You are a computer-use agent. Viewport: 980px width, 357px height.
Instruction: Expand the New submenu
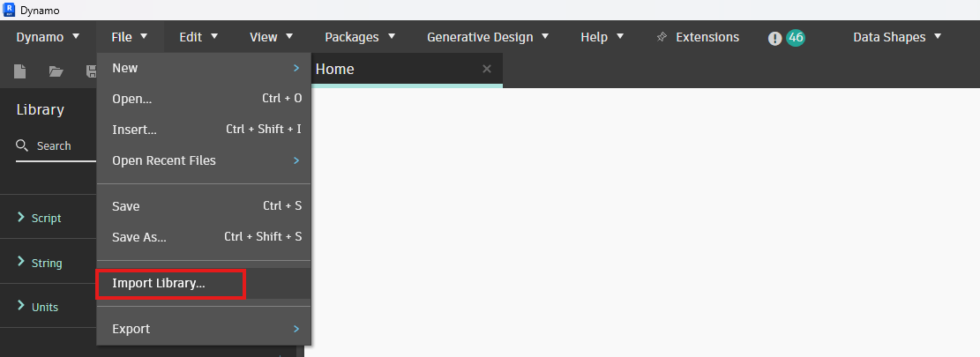pyautogui.click(x=205, y=68)
